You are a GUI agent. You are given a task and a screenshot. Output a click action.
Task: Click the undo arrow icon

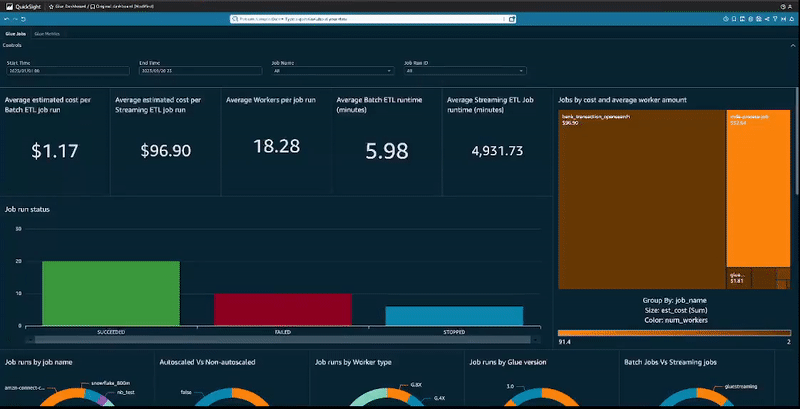7,19
